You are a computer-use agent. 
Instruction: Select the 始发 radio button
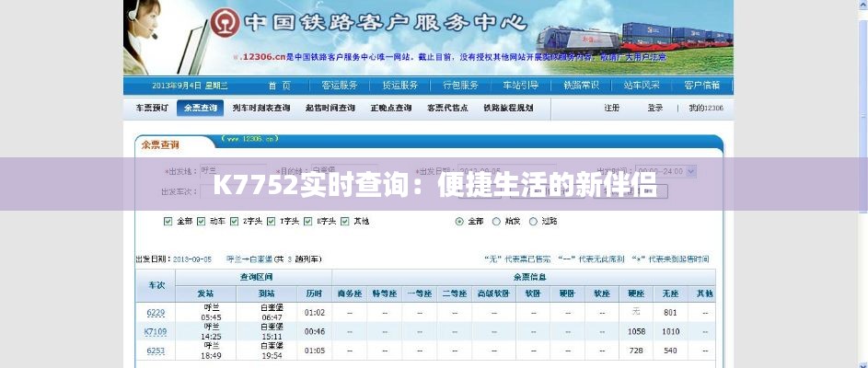(x=496, y=222)
